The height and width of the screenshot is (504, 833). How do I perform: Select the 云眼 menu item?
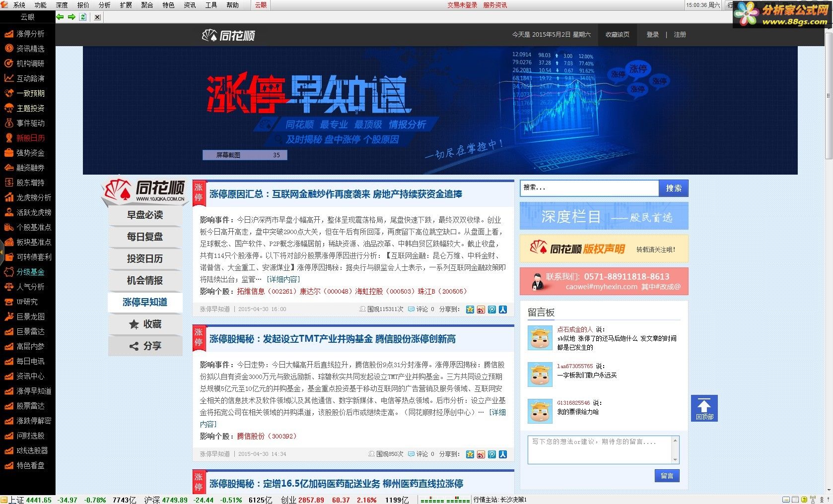(261, 5)
